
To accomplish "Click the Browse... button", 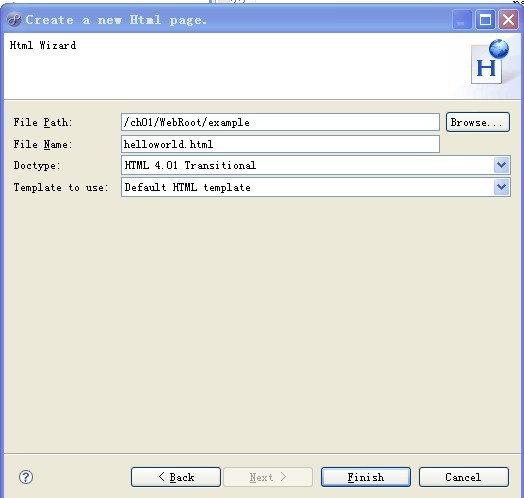I will [x=478, y=122].
